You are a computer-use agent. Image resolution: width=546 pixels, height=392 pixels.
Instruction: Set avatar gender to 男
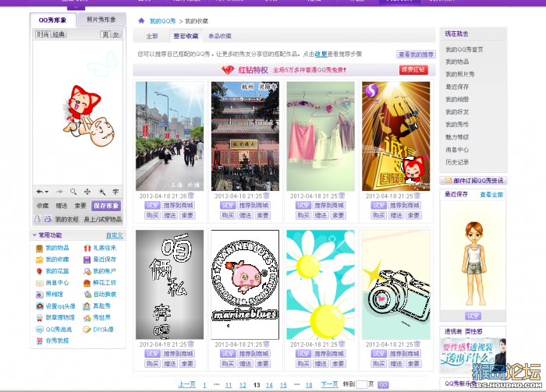(105, 34)
